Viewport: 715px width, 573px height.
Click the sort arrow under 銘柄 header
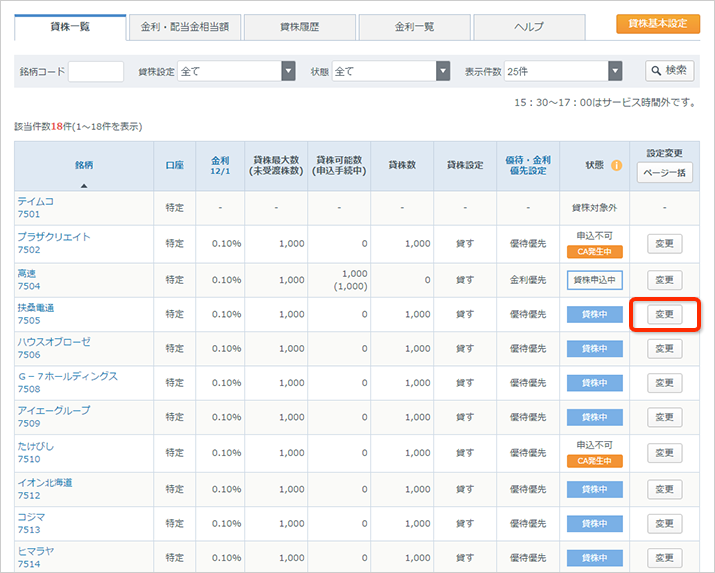(x=83, y=185)
